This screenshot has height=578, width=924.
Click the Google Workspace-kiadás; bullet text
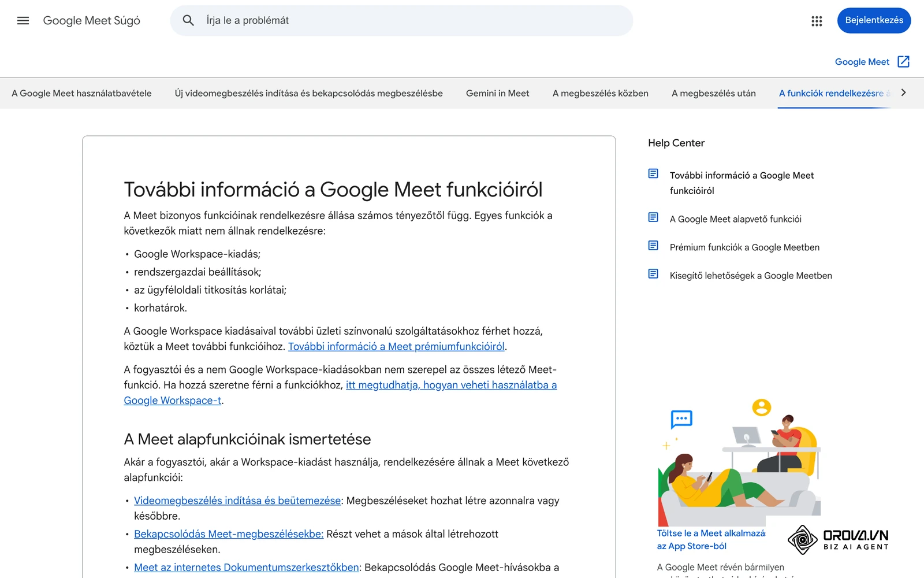click(197, 254)
